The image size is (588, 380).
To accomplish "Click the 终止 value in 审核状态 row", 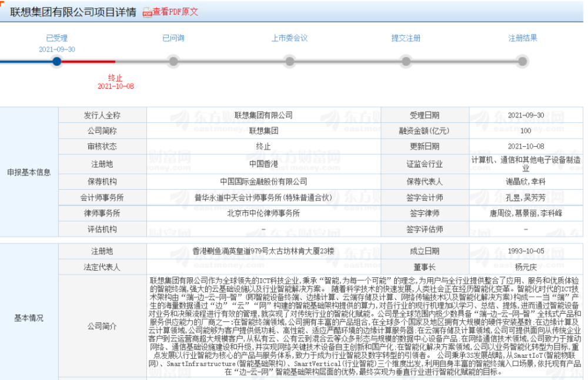I will pos(263,146).
